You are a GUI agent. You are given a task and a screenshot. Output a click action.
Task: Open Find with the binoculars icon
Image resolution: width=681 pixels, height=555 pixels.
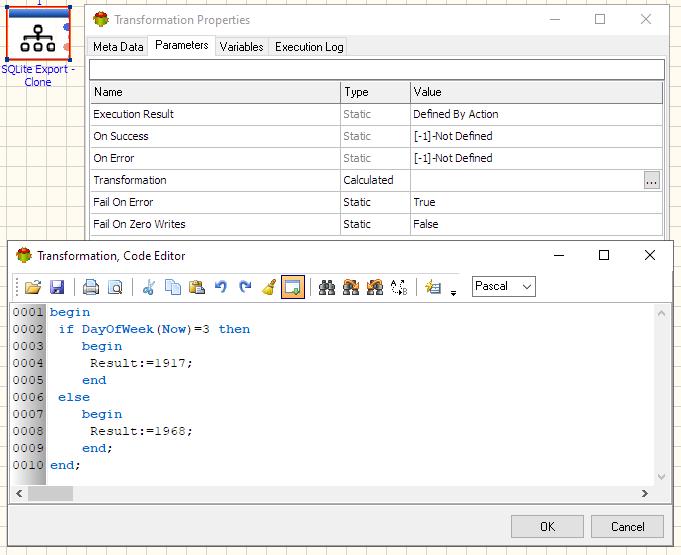click(327, 287)
